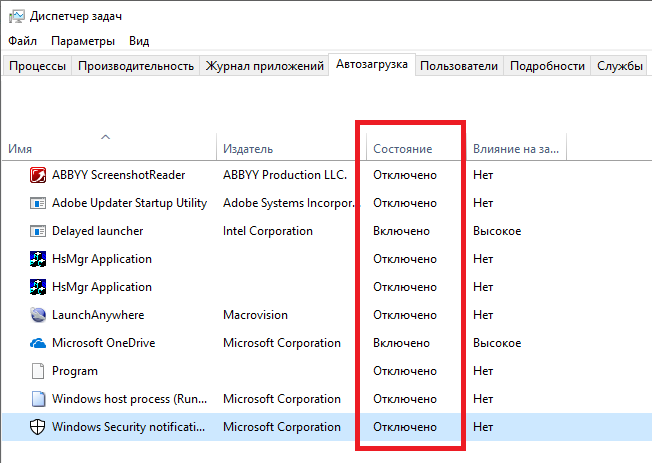
Task: Switch to the Пользователи tab
Action: coord(459,66)
